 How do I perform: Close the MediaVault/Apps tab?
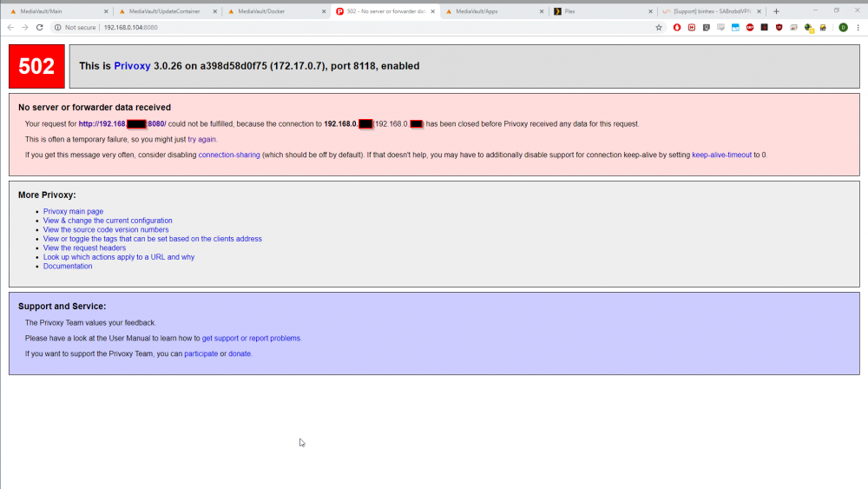click(542, 11)
